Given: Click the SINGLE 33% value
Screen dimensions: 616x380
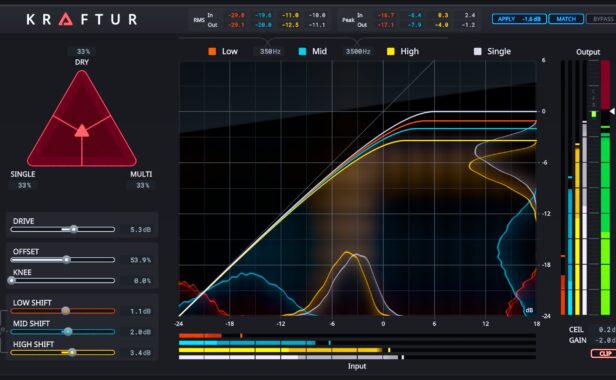Looking at the screenshot, I should (24, 185).
